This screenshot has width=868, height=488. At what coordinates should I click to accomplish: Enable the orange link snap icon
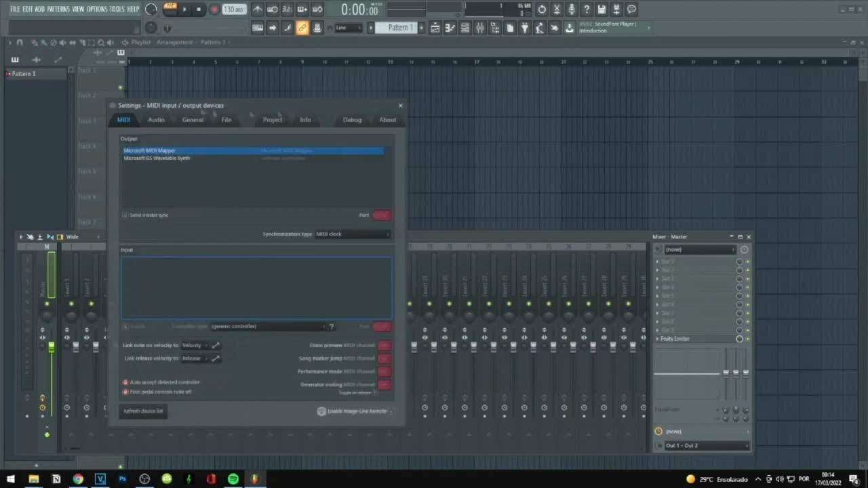(x=302, y=28)
